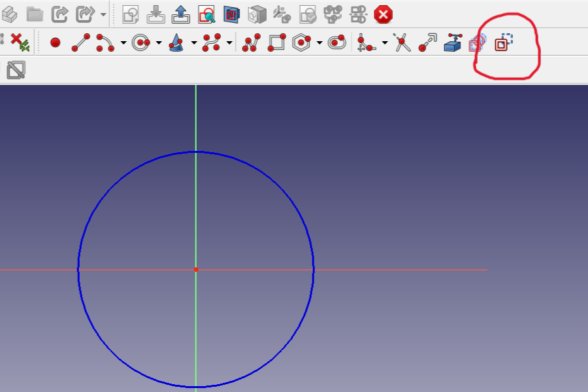This screenshot has height=392, width=588.
Task: Toggle virtual space with bottom-left icon
Action: 14,69
